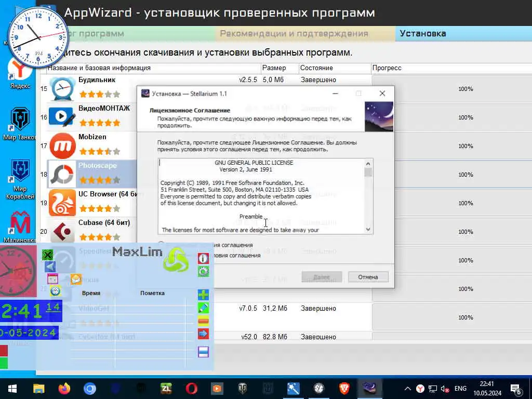532x399 pixels.
Task: Click the Название и базовая информация column header
Action: tap(153, 68)
